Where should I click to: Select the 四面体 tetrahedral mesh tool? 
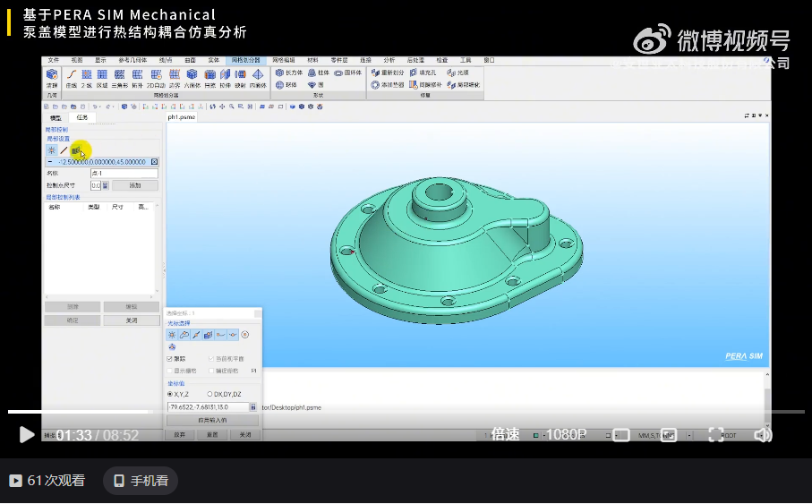258,78
